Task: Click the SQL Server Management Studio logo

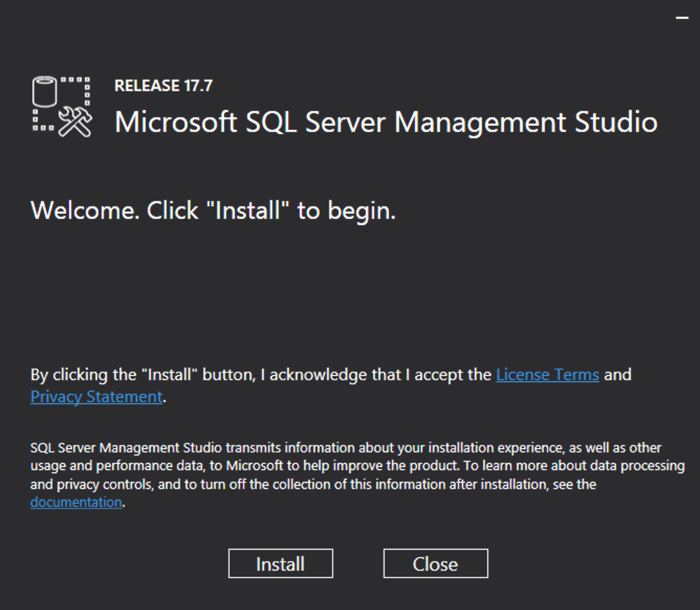Action: click(62, 107)
